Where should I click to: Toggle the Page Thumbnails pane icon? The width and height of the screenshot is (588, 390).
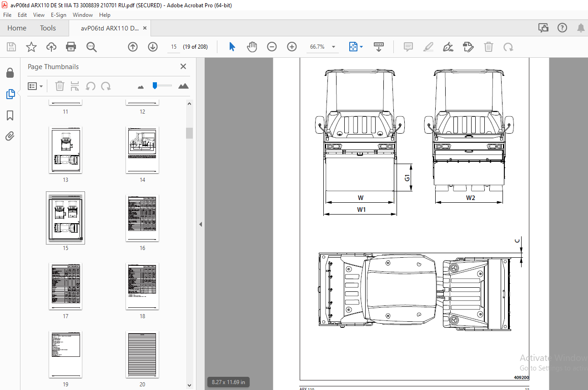[10, 94]
